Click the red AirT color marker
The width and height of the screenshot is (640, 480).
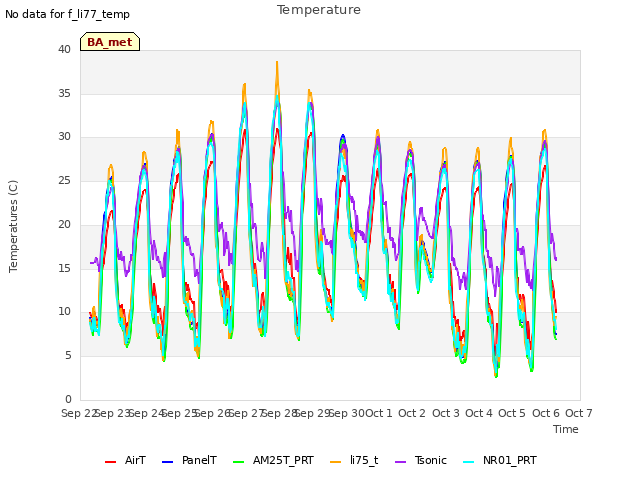(110, 462)
